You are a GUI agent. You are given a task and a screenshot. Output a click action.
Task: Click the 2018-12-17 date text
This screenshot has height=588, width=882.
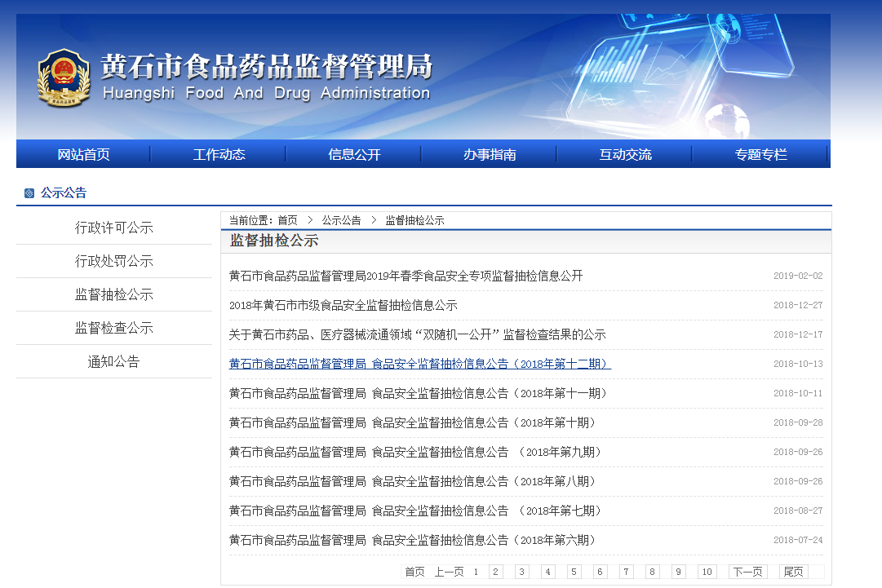point(798,334)
